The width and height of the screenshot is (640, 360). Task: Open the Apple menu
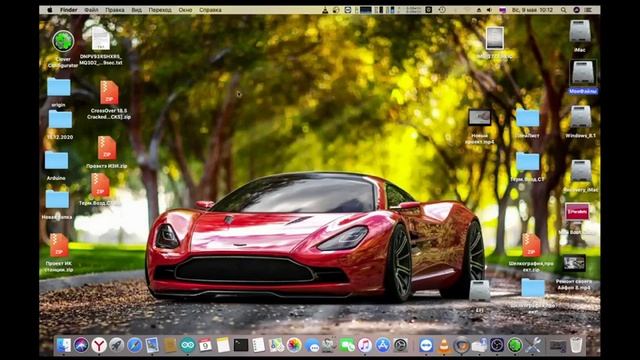[x=50, y=10]
